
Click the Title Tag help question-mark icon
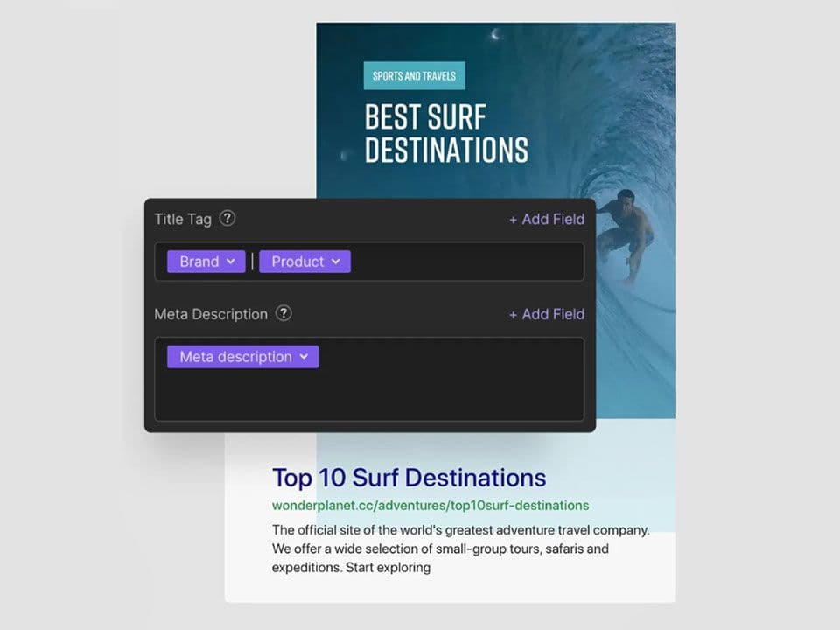(227, 219)
